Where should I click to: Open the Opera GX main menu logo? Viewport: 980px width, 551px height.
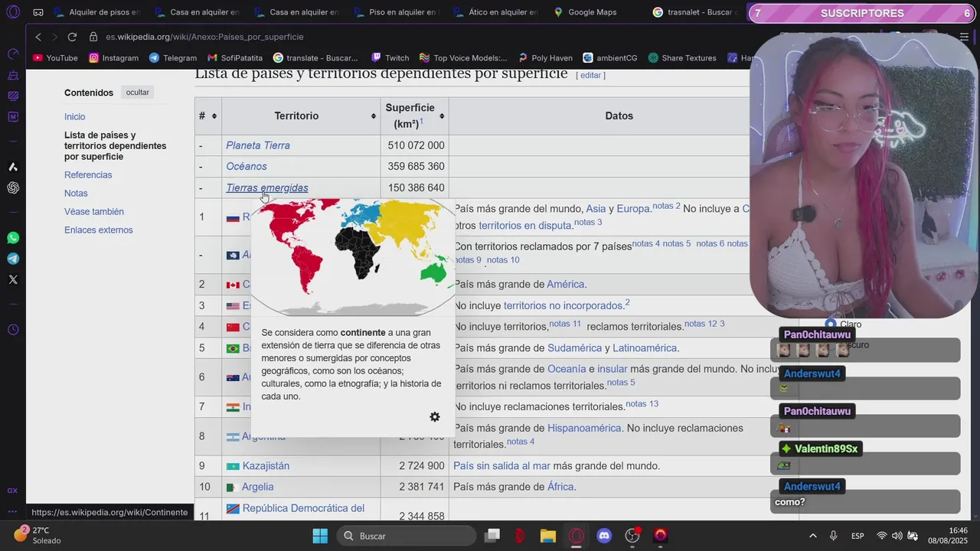(x=13, y=12)
